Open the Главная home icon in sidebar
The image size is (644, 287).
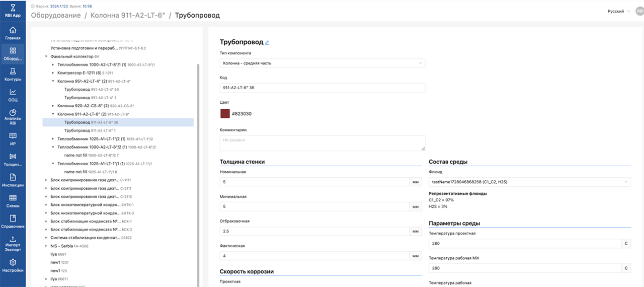click(x=13, y=30)
